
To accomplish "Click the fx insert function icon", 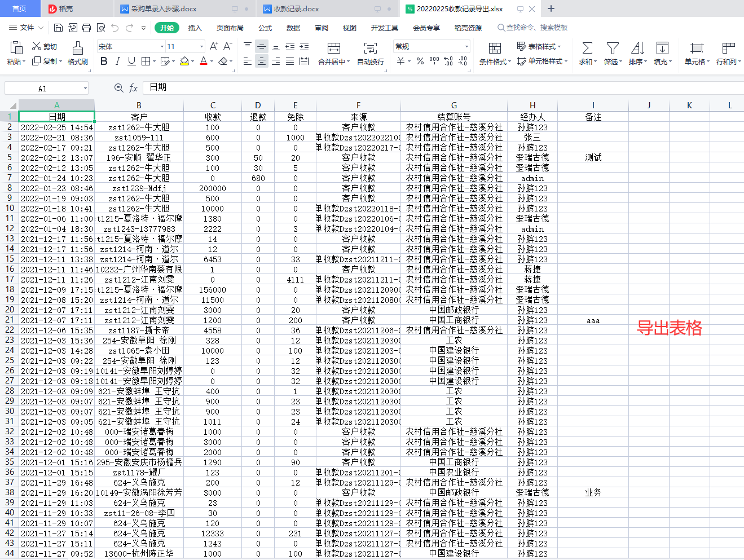I will point(134,88).
